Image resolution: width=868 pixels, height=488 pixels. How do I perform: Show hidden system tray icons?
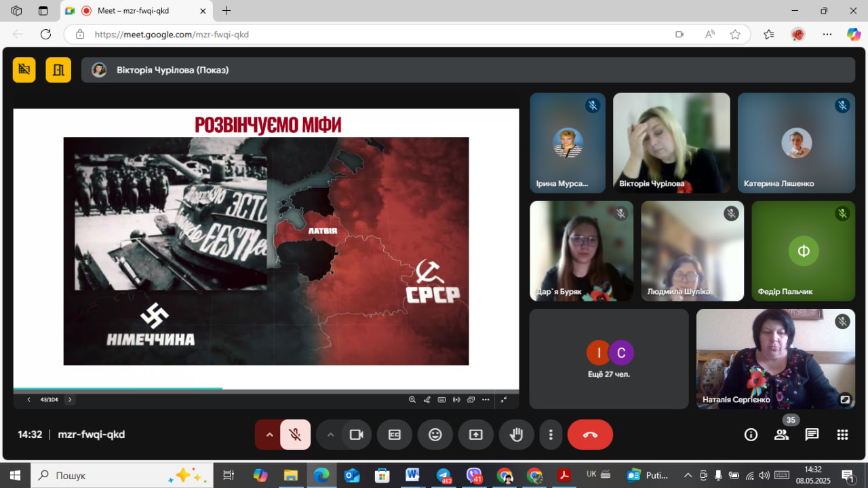(x=688, y=475)
